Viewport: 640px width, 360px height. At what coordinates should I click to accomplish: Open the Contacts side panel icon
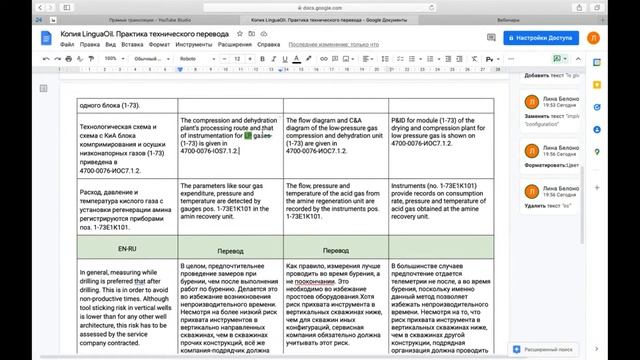tap(597, 129)
